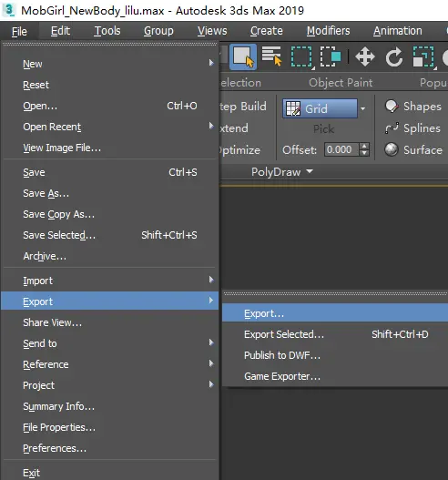Screen dimensions: 448x480
Task: Activate the Select and Scale tool
Action: [x=423, y=56]
